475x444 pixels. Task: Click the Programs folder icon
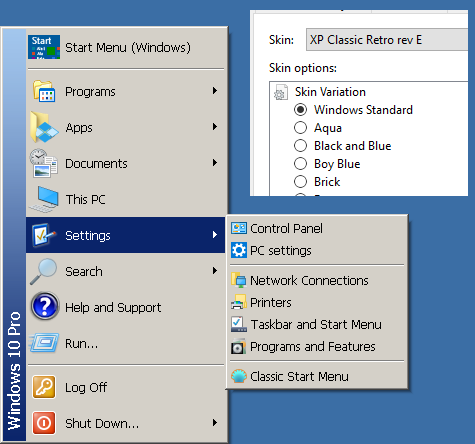point(44,91)
